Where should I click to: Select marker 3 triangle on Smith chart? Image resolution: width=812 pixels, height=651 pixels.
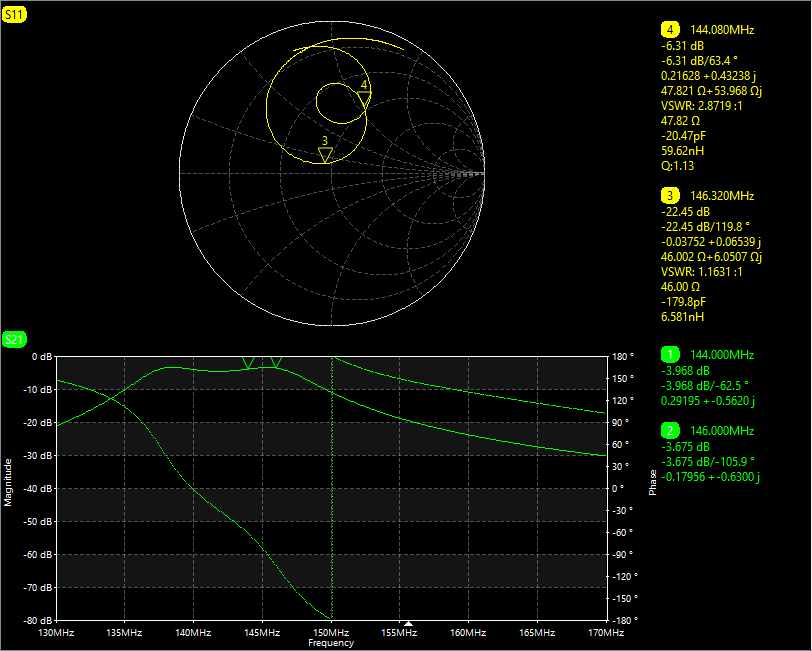325,154
